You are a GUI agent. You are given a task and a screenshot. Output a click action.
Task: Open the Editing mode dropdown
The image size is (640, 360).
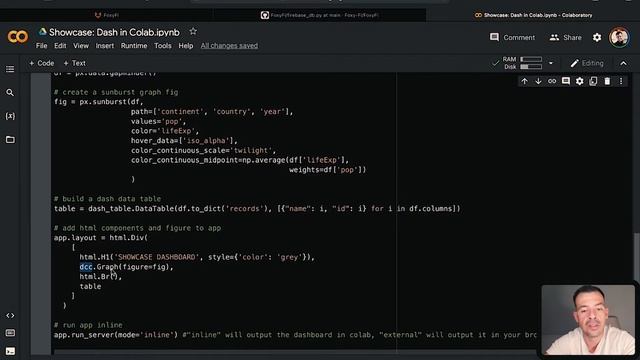point(587,63)
